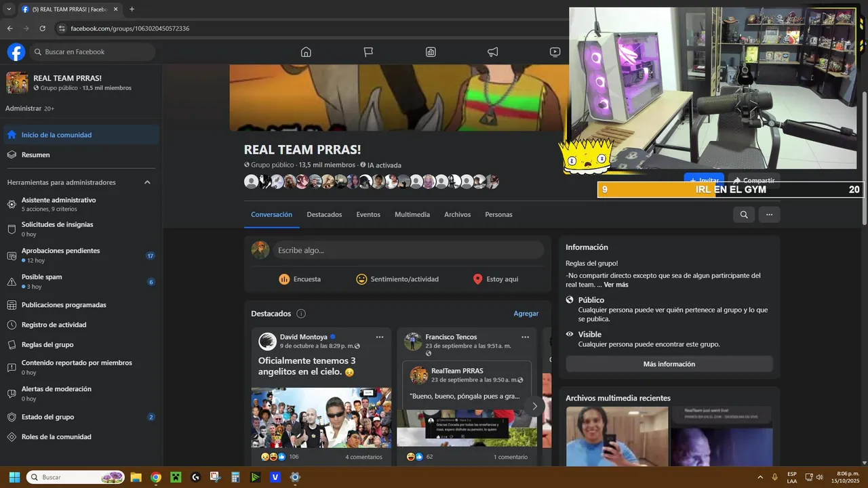Open Registro de actividad

click(x=81, y=325)
